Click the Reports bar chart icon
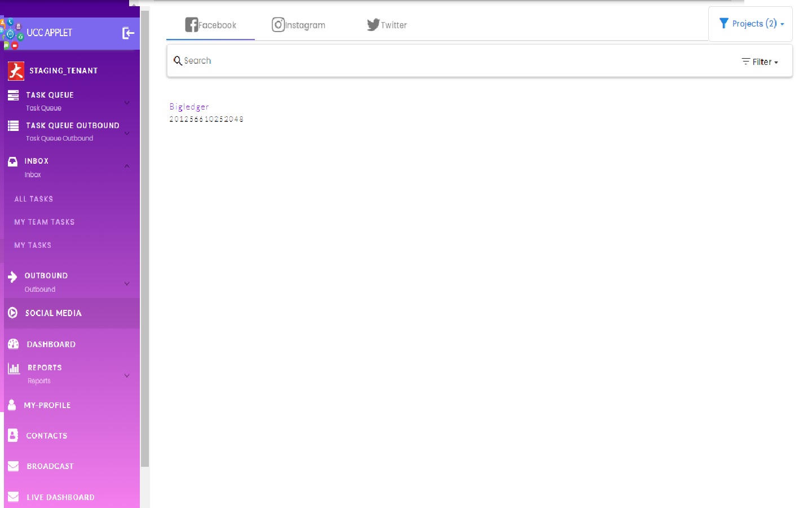 14,369
